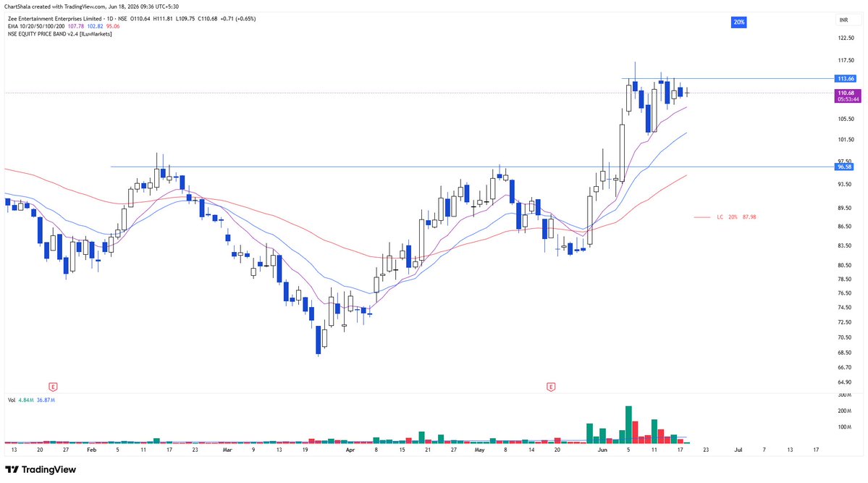Click the Feb label on time axis

[91, 450]
